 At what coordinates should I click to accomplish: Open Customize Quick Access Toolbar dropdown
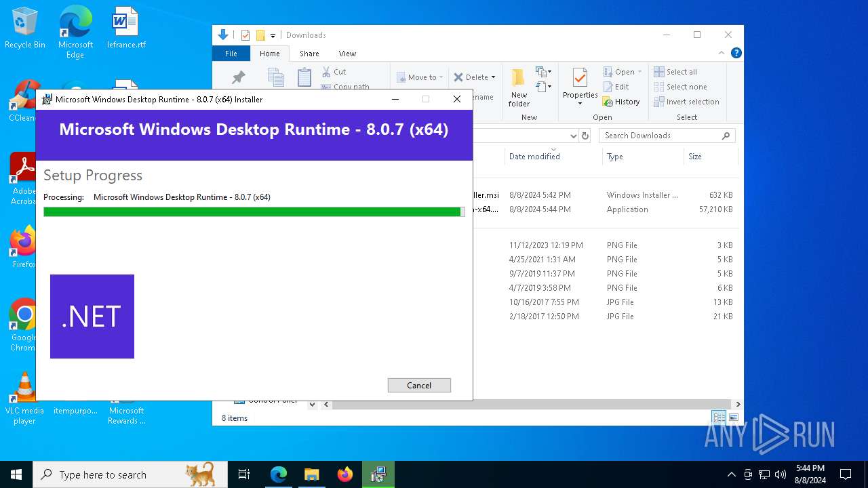(273, 35)
